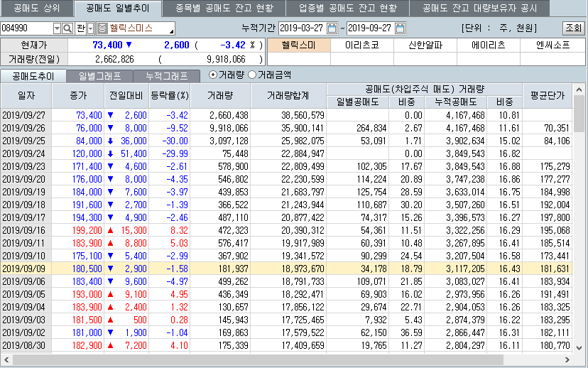The width and height of the screenshot is (588, 368).
Task: Click the red up arrow in 2019/09/16 row
Action: [x=110, y=230]
